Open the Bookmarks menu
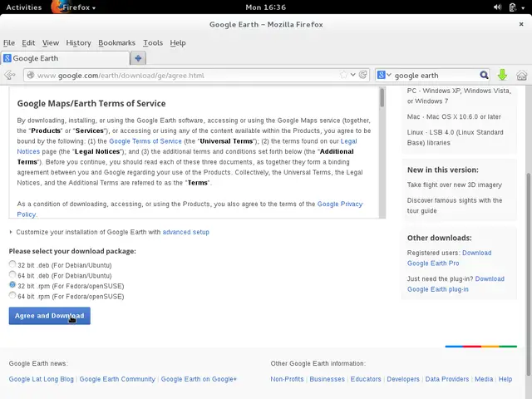The width and height of the screenshot is (532, 399). pos(116,42)
